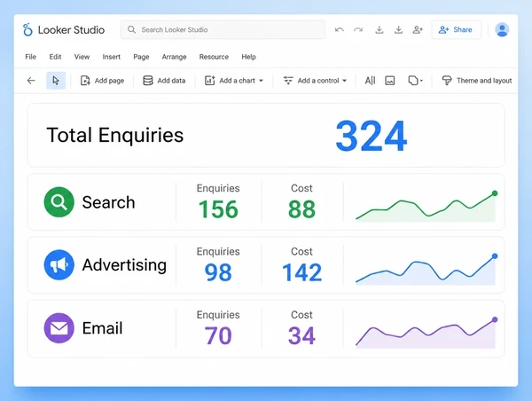Select the text box tool icon
Image resolution: width=532 pixels, height=401 pixels.
tap(370, 81)
